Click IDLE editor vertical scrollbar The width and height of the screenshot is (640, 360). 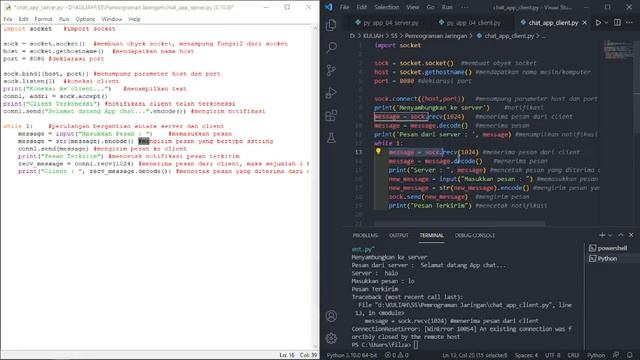point(315,186)
